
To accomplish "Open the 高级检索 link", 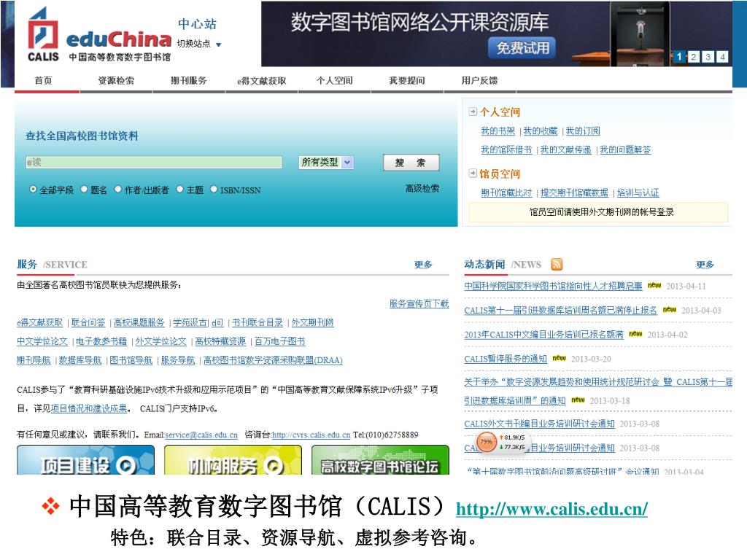I will coord(422,189).
